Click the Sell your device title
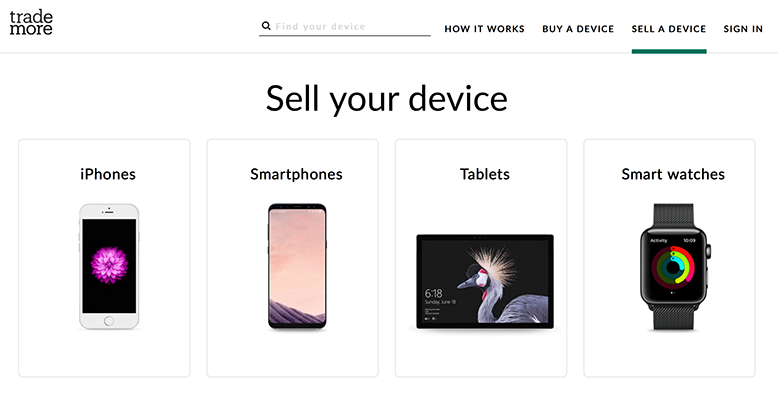 point(387,98)
